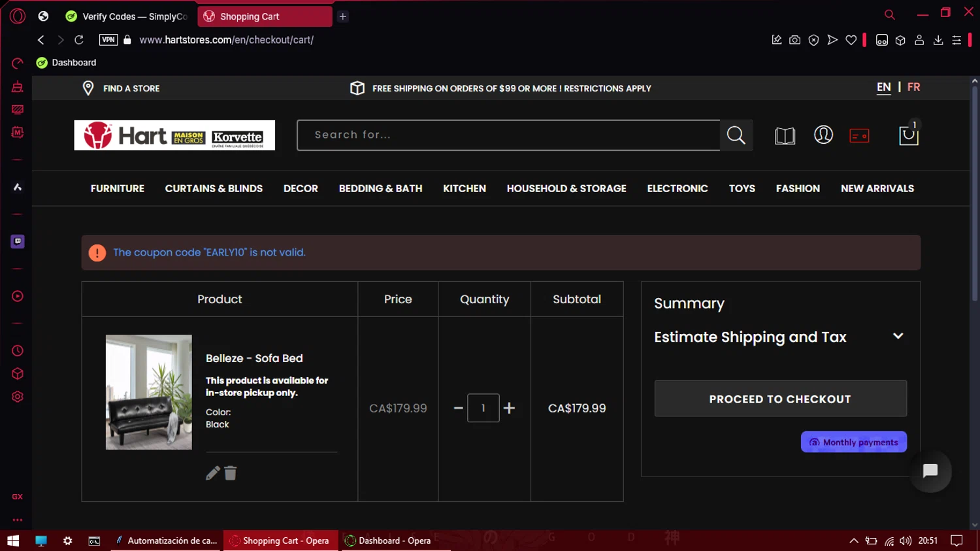Viewport: 980px width, 551px height.
Task: Open the Belleze Sofa Bed product thumbnail
Action: coord(149,392)
